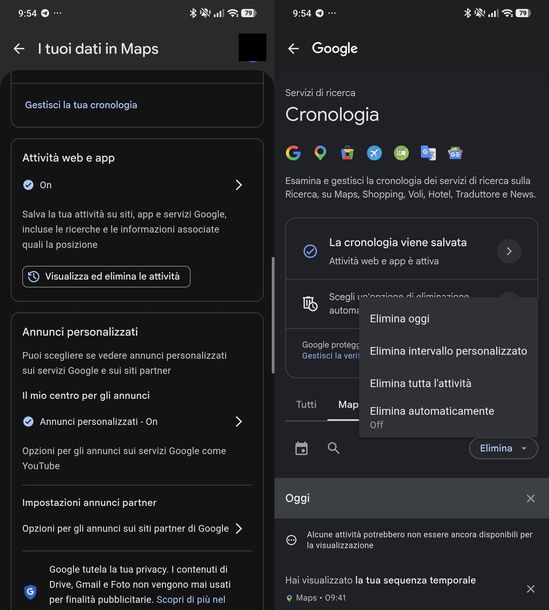Tap the Maps 09:41 activity detail
549x610 pixels.
tap(316, 598)
